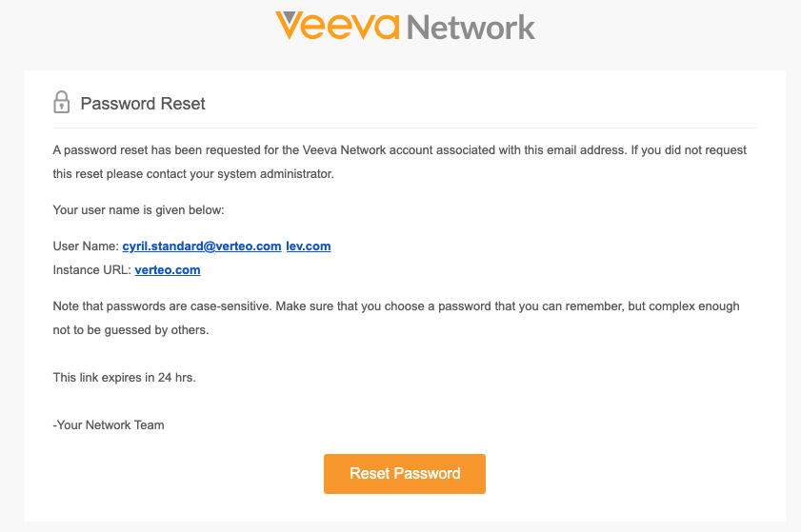
Task: Follow the lev.com link after user name
Action: coord(308,246)
